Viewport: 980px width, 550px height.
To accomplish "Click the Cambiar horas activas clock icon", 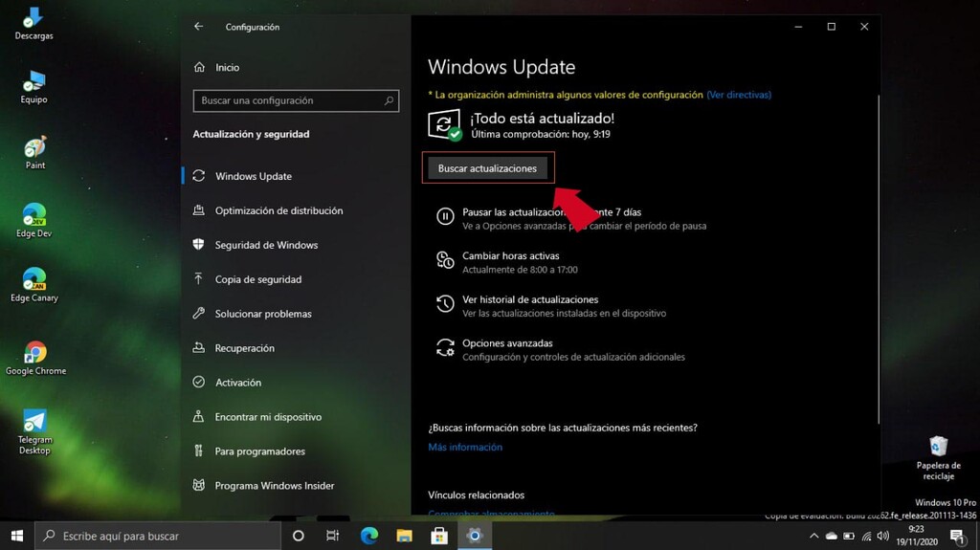I will (x=445, y=260).
